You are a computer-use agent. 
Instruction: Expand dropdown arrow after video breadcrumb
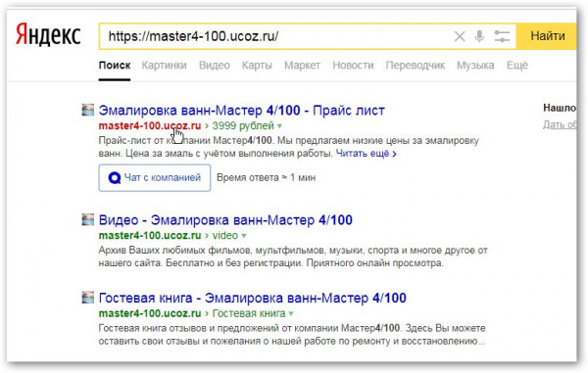click(244, 236)
